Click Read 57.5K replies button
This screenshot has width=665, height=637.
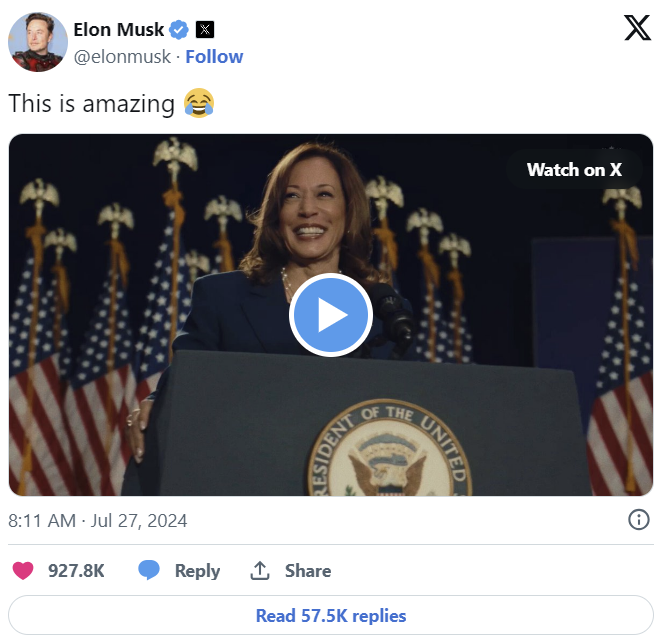coord(331,616)
